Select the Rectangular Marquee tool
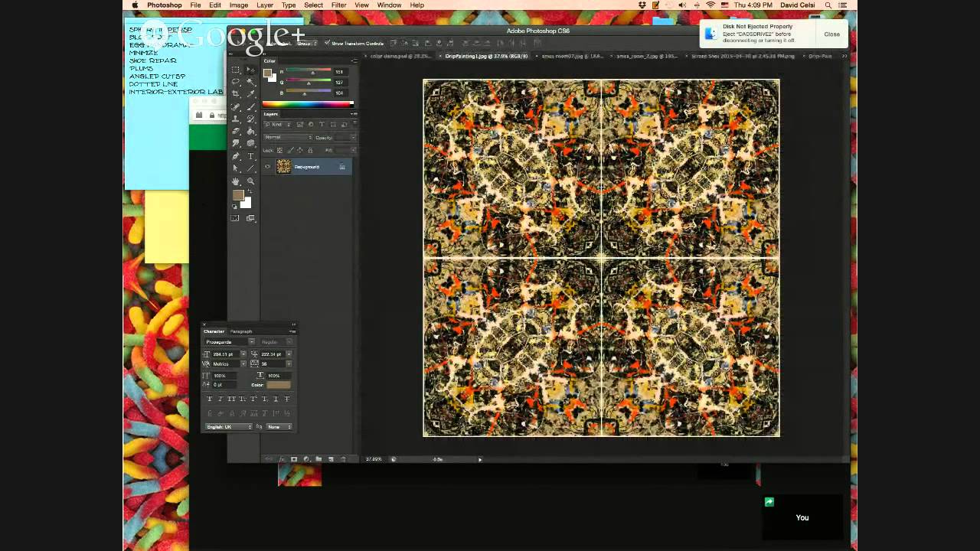Viewport: 980px width, 551px height. coord(235,70)
